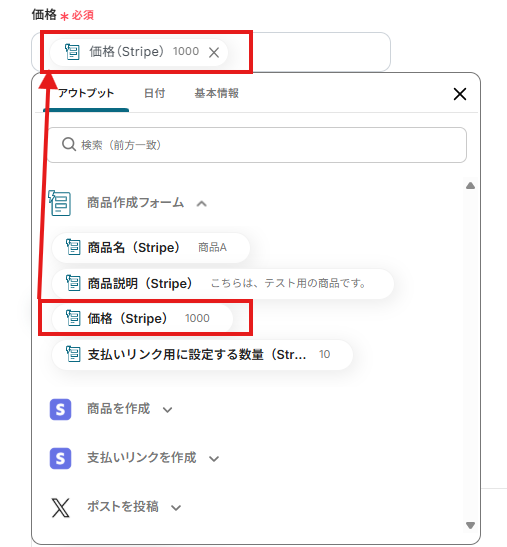Remove the 価格(Stripe) chip with its X
The image size is (507, 547).
[x=214, y=53]
